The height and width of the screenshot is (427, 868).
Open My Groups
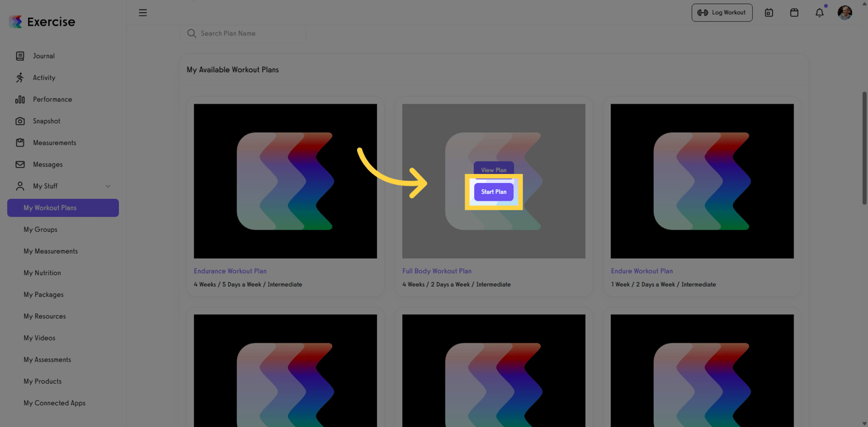click(x=41, y=229)
